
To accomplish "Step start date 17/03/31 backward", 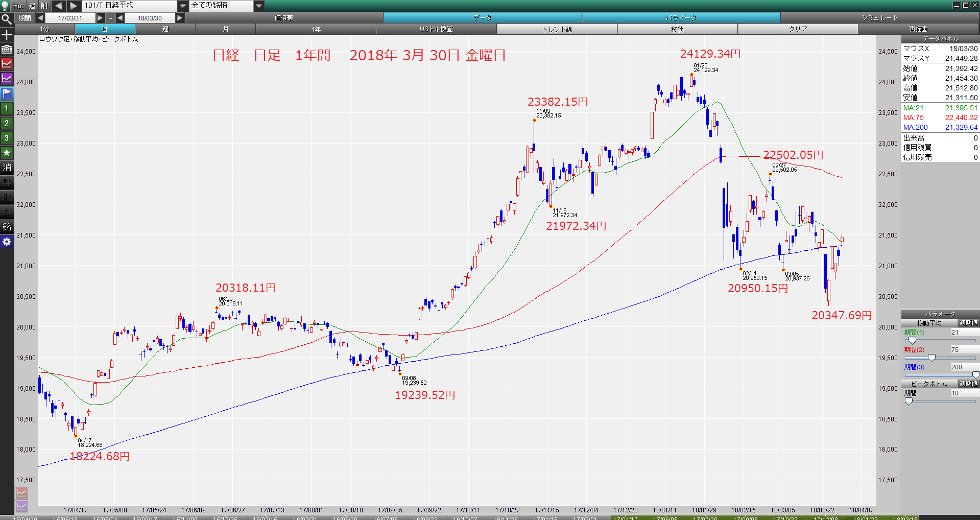I will pyautogui.click(x=40, y=18).
